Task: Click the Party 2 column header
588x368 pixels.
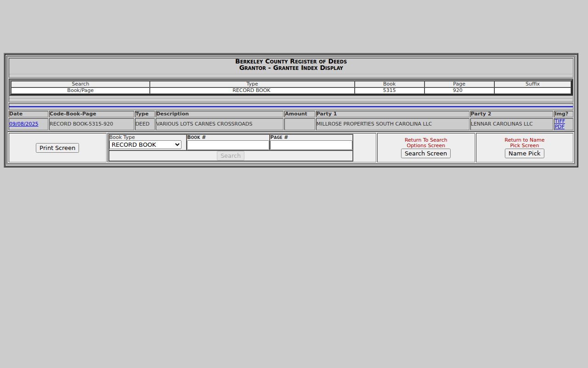Action: (511, 114)
